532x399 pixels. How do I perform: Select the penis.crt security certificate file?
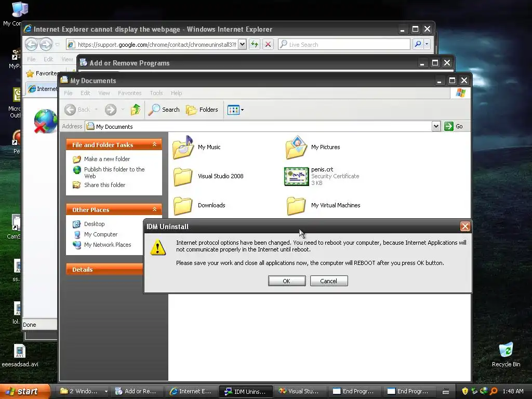322,177
